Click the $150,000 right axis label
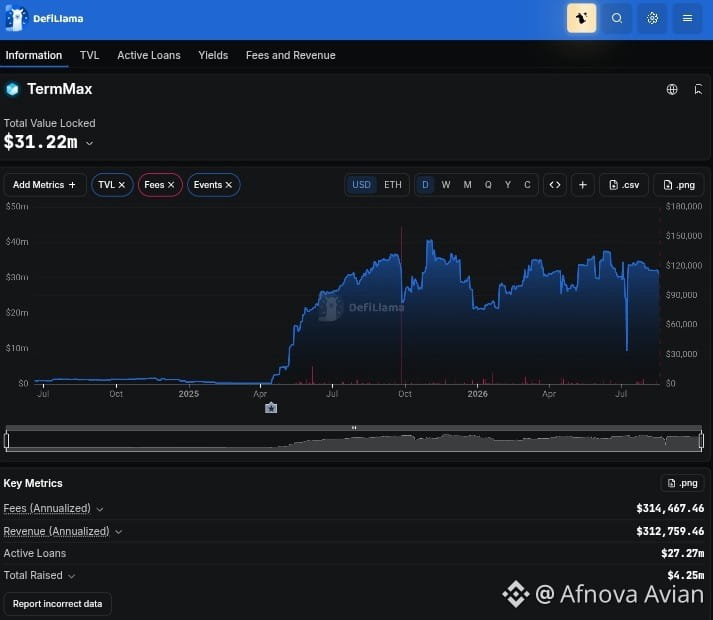Image resolution: width=713 pixels, height=620 pixels. point(683,236)
